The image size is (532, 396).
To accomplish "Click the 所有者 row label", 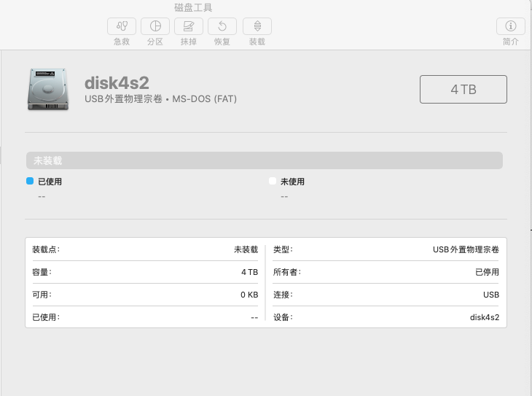I will click(x=287, y=272).
